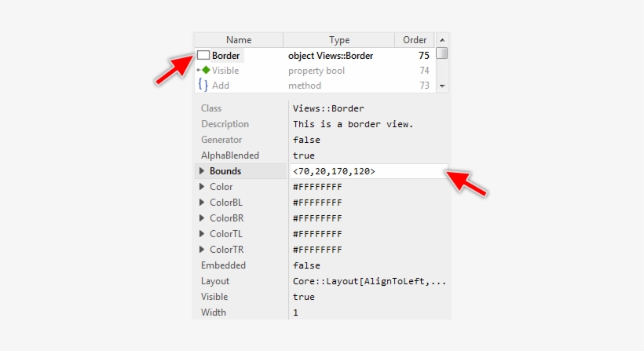Image resolution: width=644 pixels, height=351 pixels.
Task: Toggle the Embedded false value
Action: point(306,265)
